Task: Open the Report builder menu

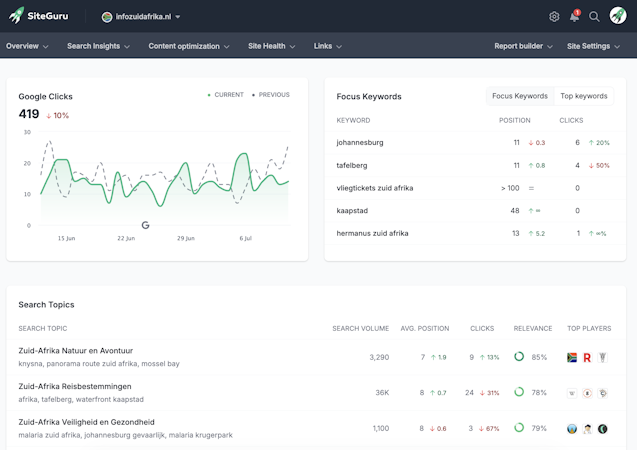Action: [x=523, y=46]
